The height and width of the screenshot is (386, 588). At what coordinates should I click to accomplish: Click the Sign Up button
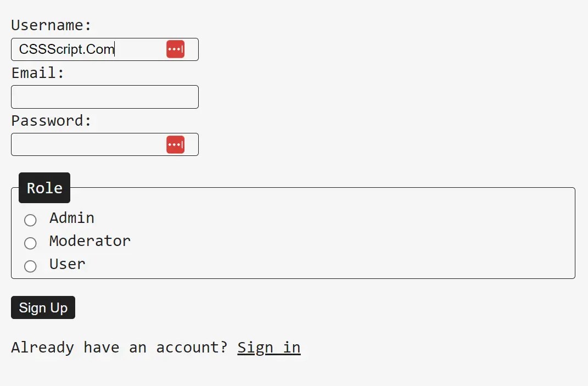43,307
